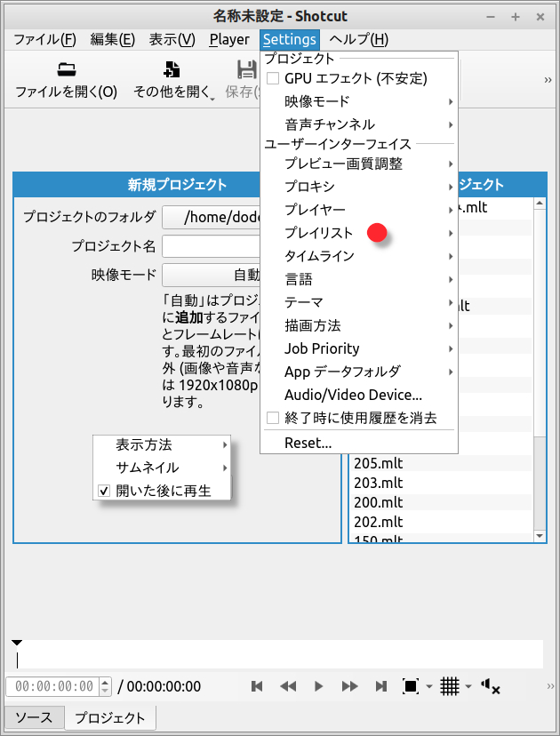The width and height of the screenshot is (560, 736).
Task: Enable the GPU エフェクト checkbox
Action: [274, 78]
